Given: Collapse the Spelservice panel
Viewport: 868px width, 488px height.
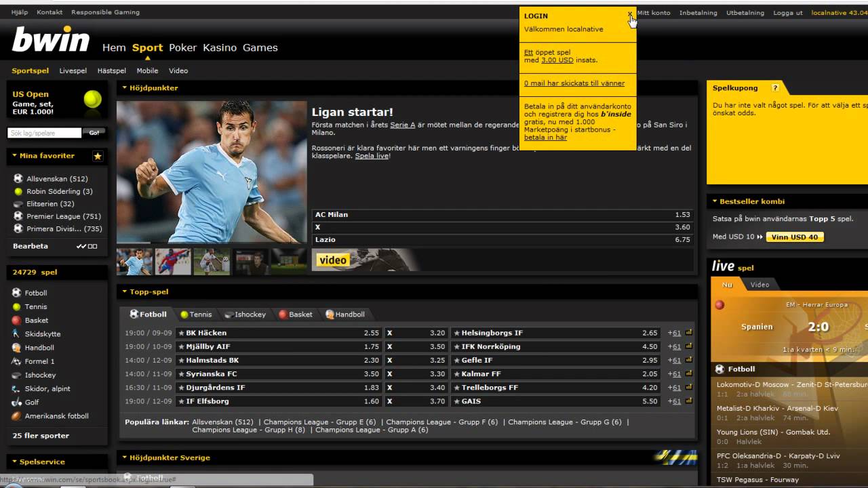Looking at the screenshot, I should coord(14,462).
